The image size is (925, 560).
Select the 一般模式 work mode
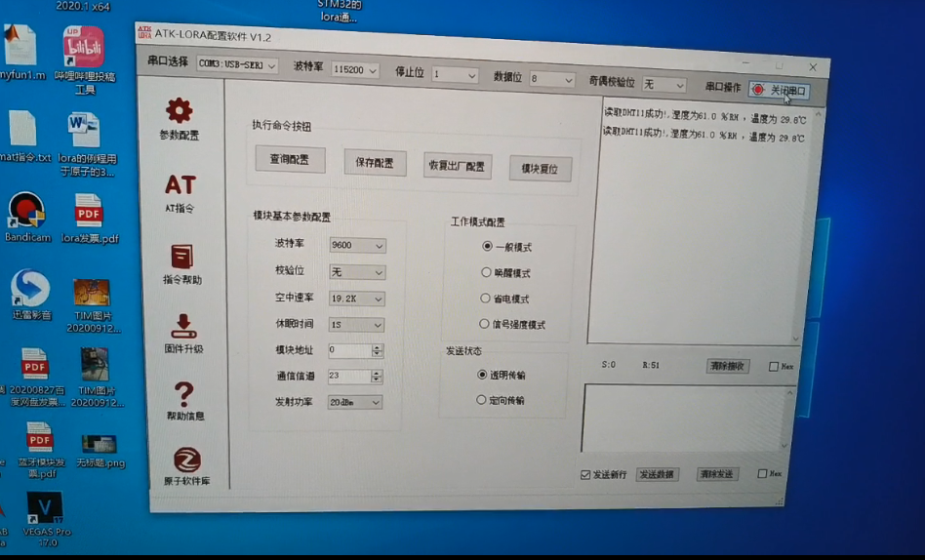[487, 246]
